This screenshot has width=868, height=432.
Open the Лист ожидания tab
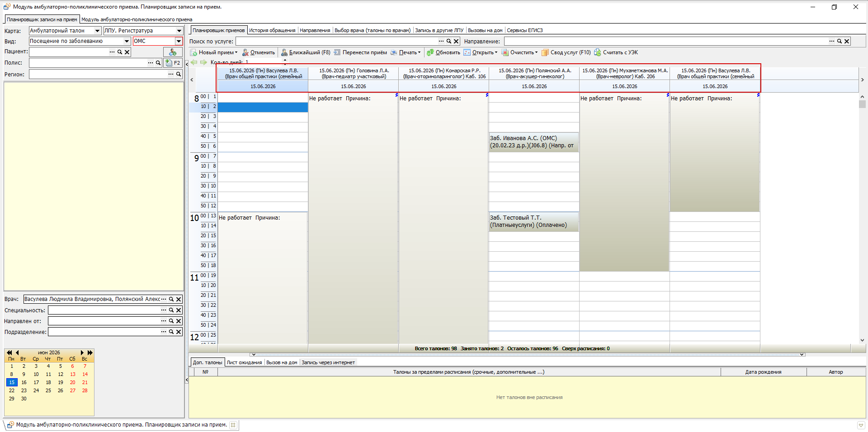click(x=244, y=362)
